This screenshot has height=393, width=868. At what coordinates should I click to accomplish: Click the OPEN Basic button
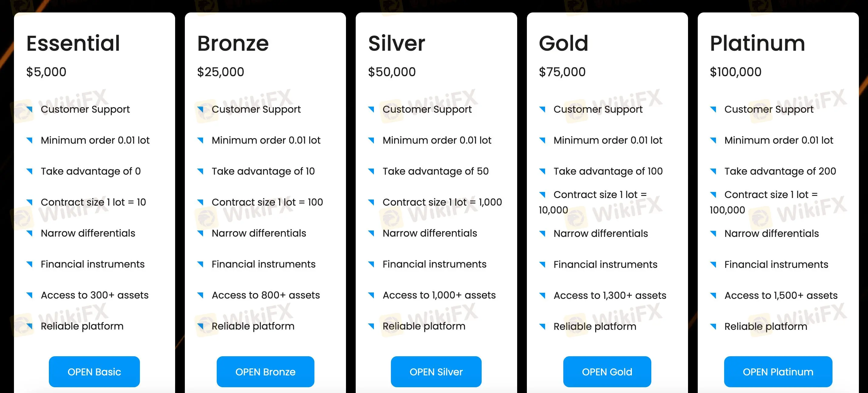94,371
